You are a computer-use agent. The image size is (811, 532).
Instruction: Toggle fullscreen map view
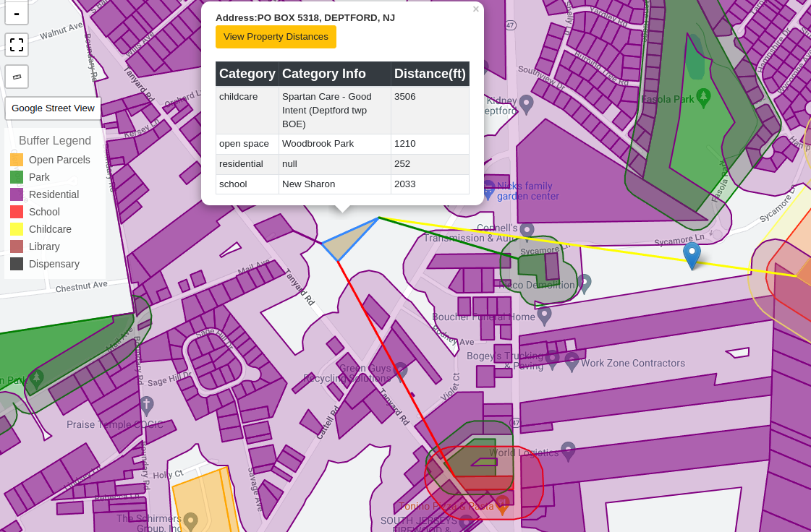click(17, 45)
